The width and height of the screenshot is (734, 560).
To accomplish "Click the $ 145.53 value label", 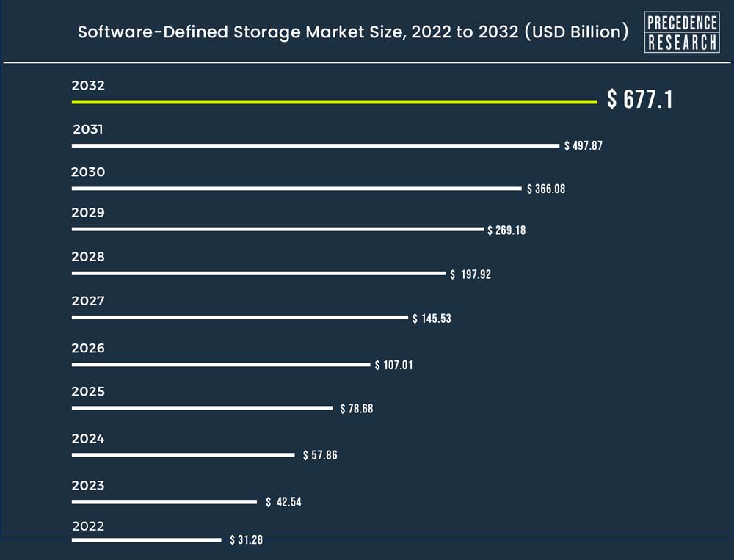I will tap(432, 319).
